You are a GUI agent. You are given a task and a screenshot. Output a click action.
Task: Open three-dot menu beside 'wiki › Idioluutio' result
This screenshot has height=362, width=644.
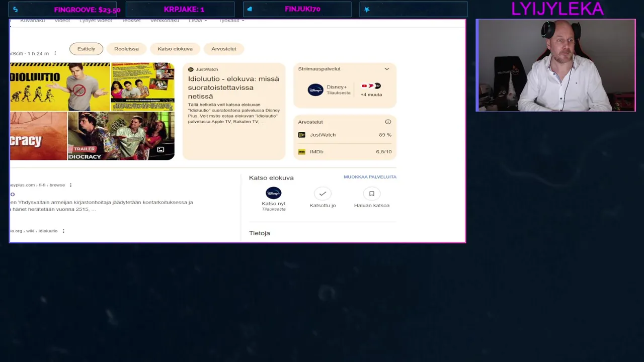tap(63, 231)
